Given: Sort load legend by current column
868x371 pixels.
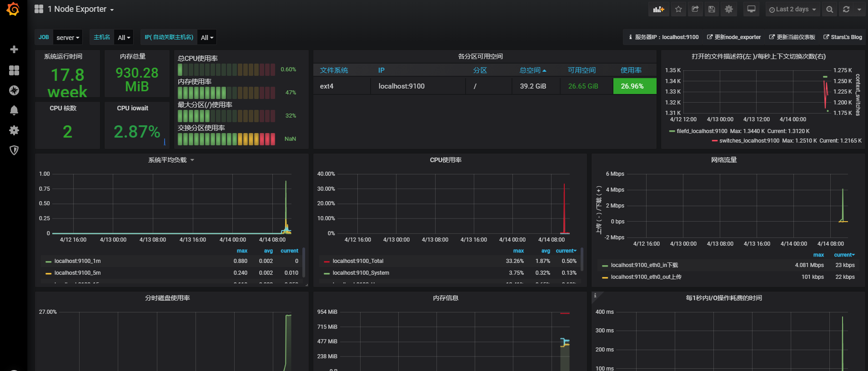Looking at the screenshot, I should click(x=289, y=251).
